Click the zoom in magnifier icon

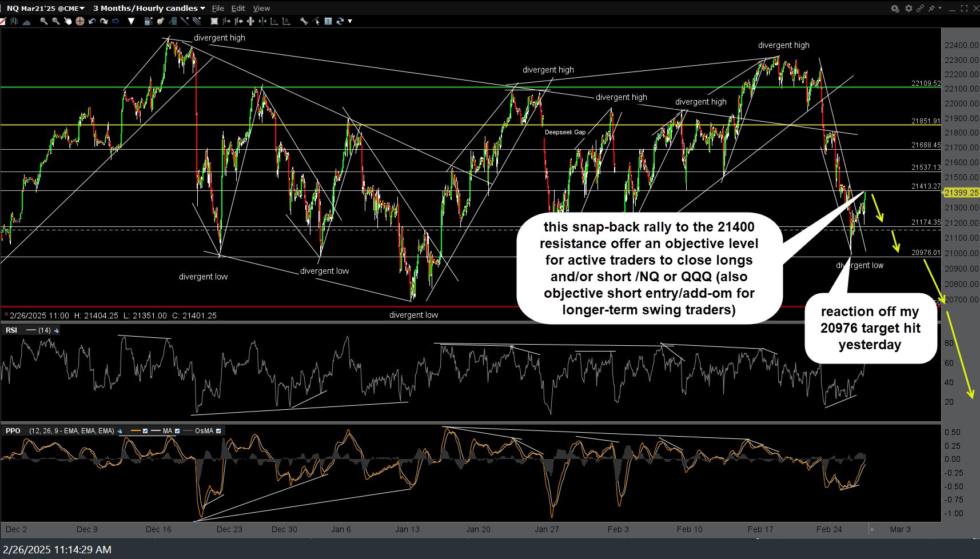click(43, 21)
